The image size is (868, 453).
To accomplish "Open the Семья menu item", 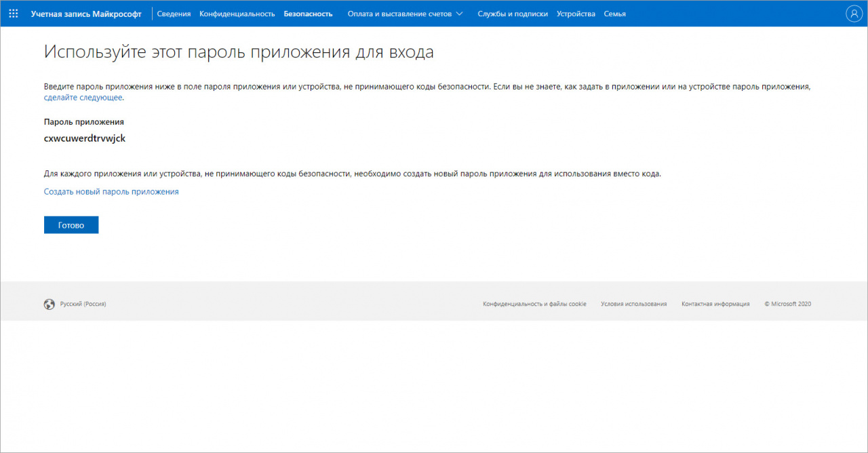I will pyautogui.click(x=615, y=14).
